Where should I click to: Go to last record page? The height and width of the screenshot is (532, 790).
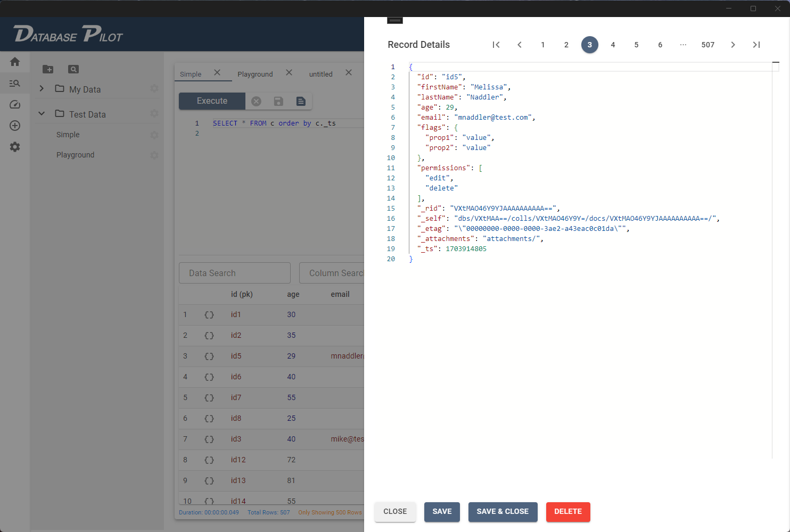(756, 45)
